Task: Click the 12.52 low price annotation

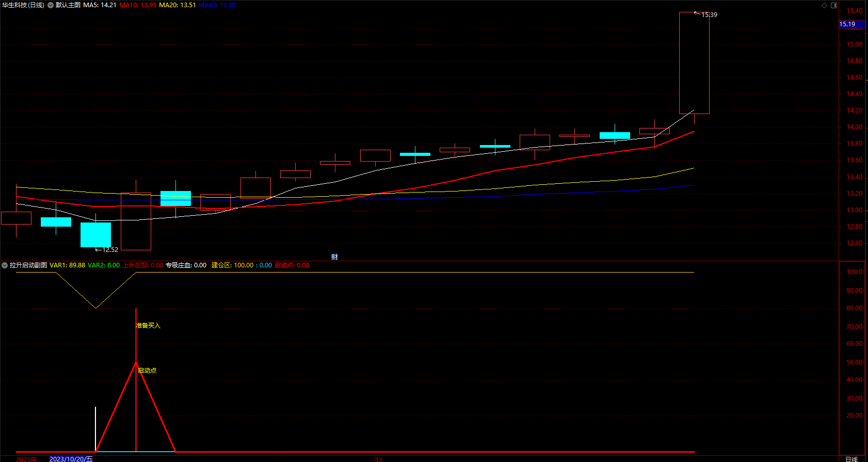Action: tap(110, 250)
